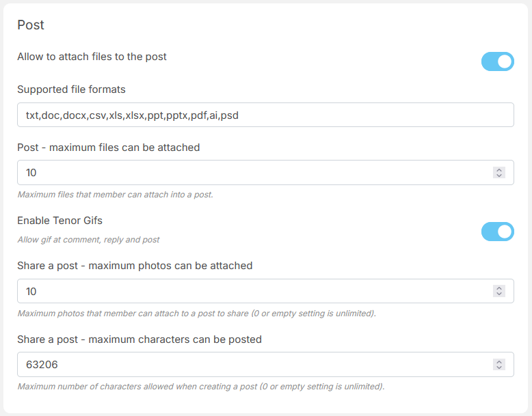This screenshot has height=416, width=532.
Task: Toggle Allow to attach files switch
Action: (x=497, y=61)
